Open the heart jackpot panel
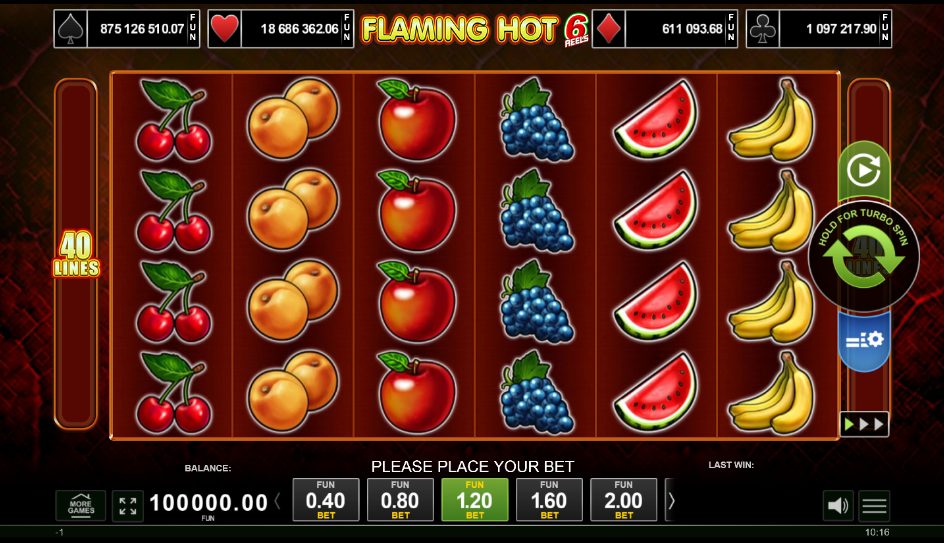 281,29
